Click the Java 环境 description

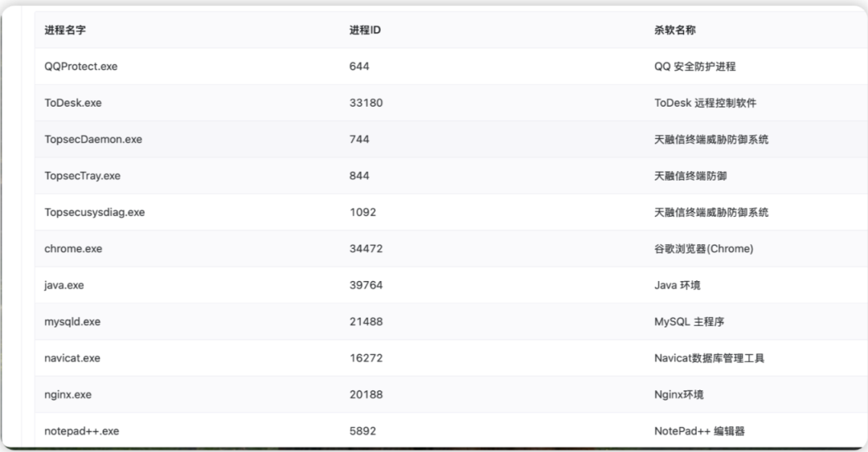(677, 286)
